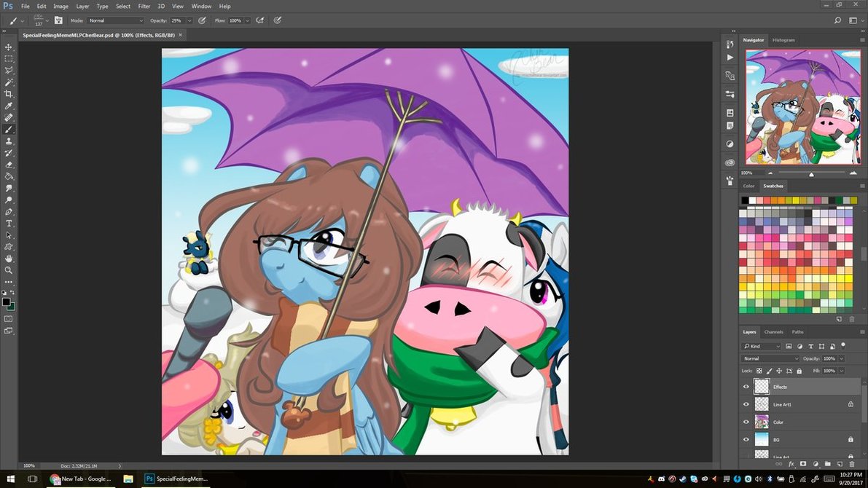Switch to the Channels tab
This screenshot has width=868, height=488.
coord(773,332)
